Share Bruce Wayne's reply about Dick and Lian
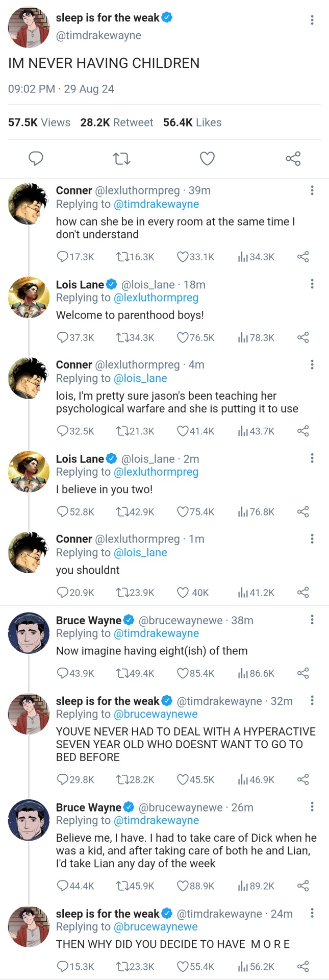The height and width of the screenshot is (980, 329). 303,886
